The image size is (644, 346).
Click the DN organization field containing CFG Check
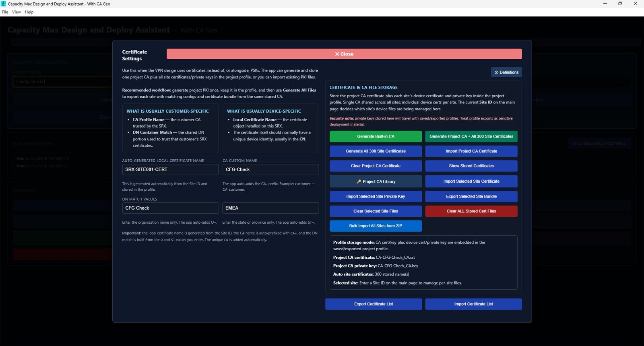pyautogui.click(x=170, y=208)
